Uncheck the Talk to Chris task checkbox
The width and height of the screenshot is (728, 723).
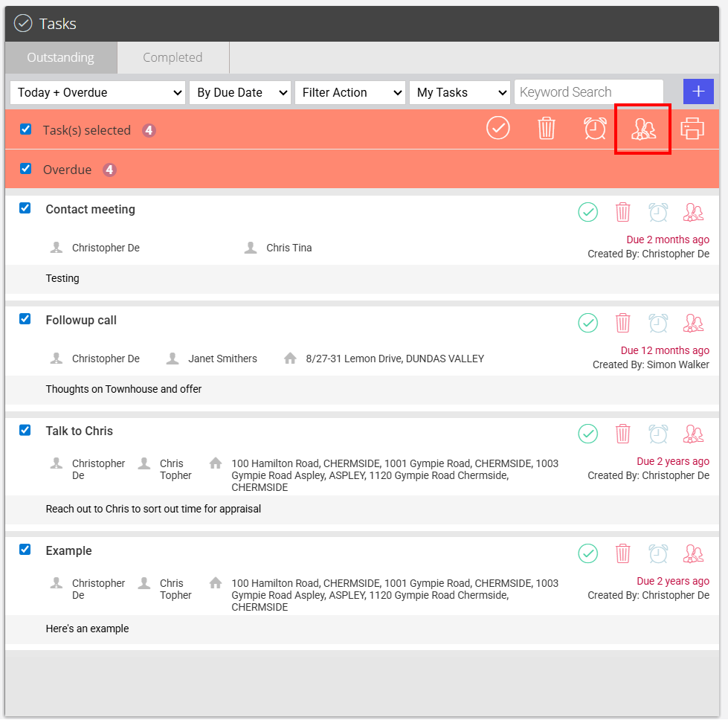tap(25, 431)
